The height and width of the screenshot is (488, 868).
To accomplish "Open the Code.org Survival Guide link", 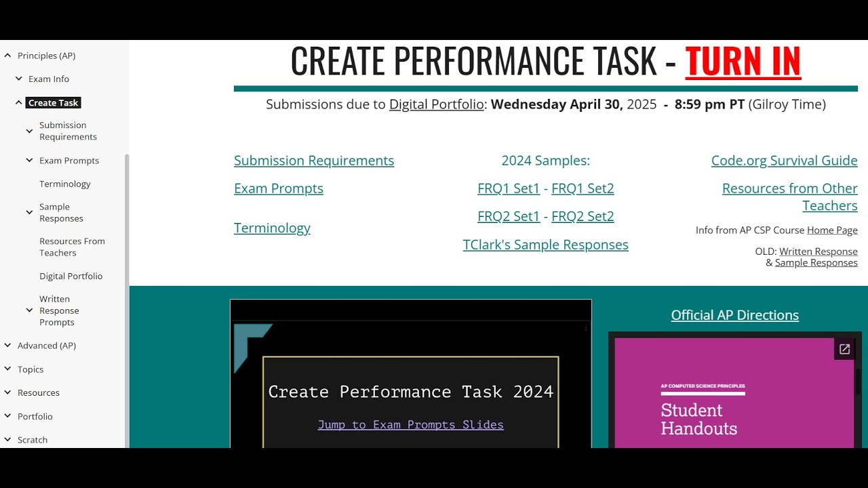I will (785, 161).
